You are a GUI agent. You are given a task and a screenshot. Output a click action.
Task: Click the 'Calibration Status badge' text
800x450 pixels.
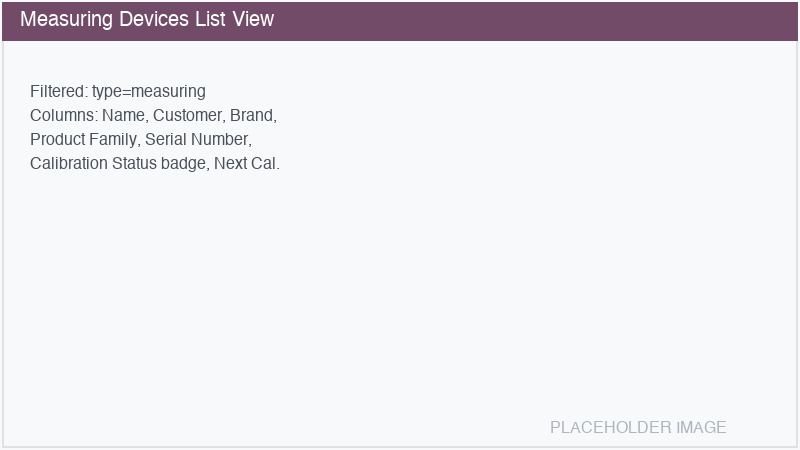[119, 164]
